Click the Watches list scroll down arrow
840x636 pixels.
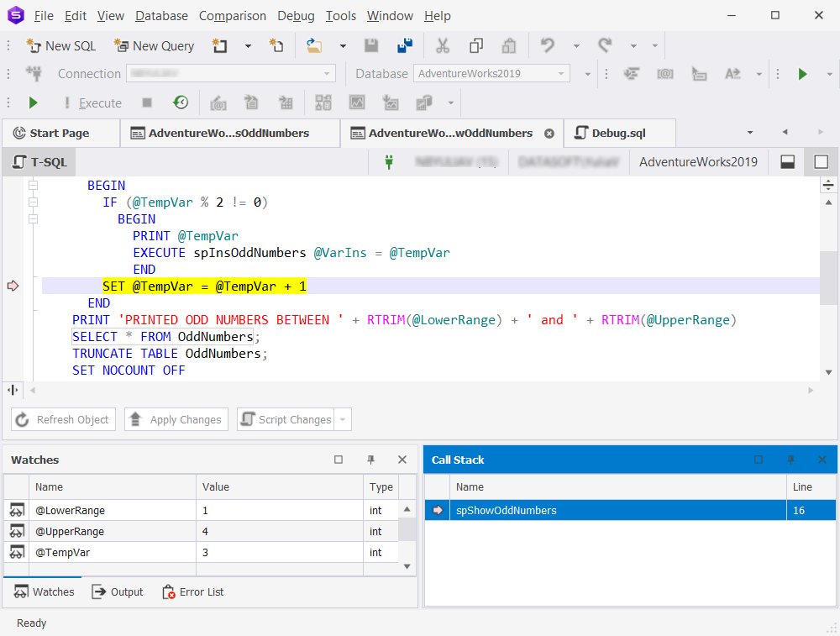407,566
